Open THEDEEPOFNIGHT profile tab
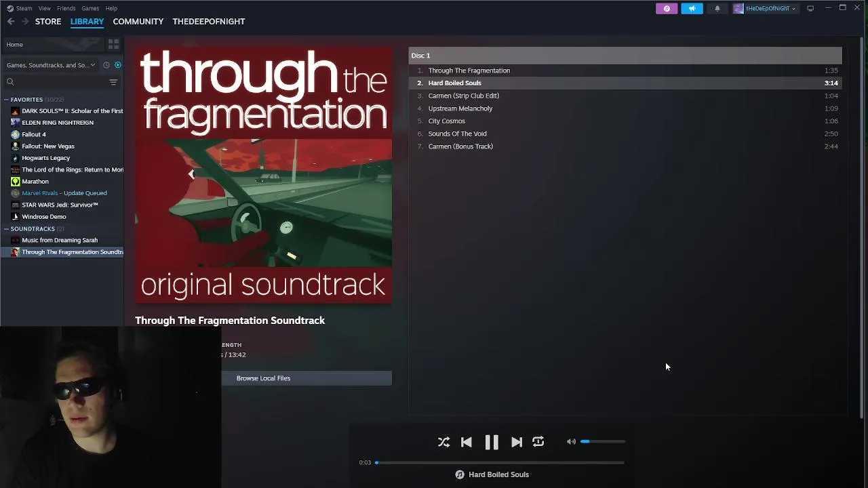The height and width of the screenshot is (488, 868). click(209, 22)
